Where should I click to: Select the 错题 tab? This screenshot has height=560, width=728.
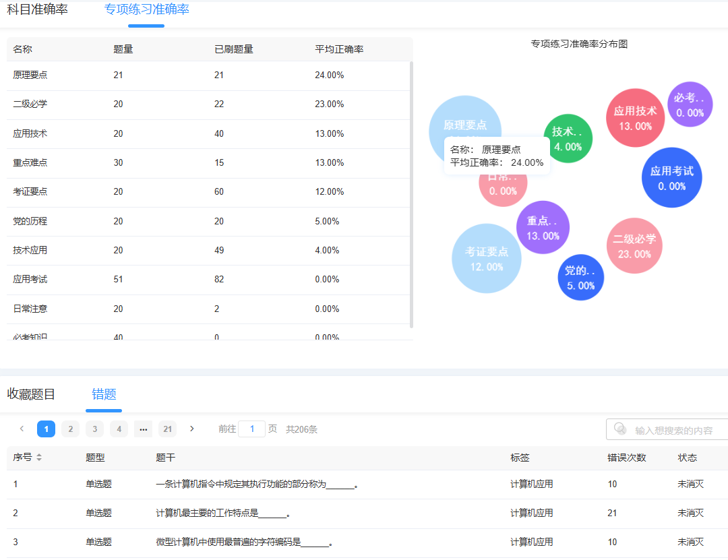coord(104,396)
